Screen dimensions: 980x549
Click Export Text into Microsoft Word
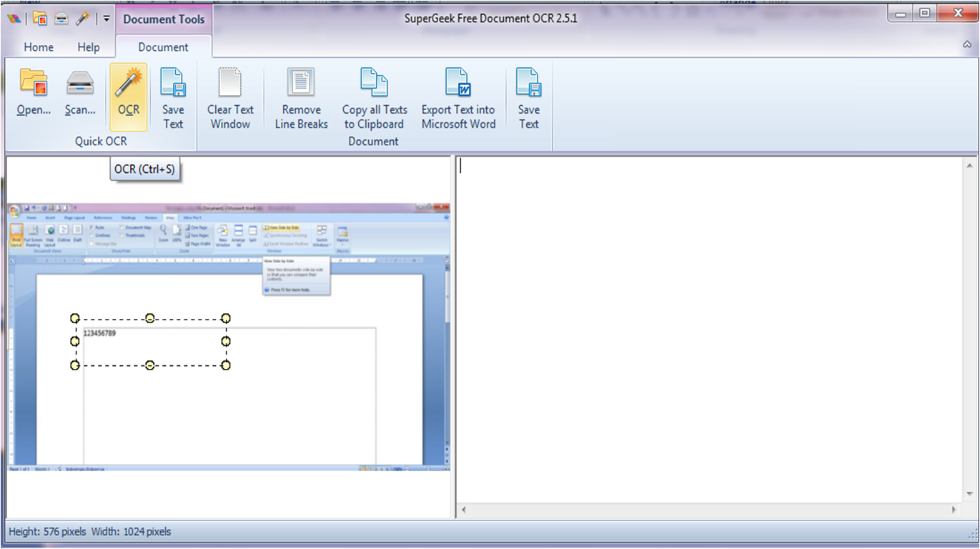coord(458,99)
